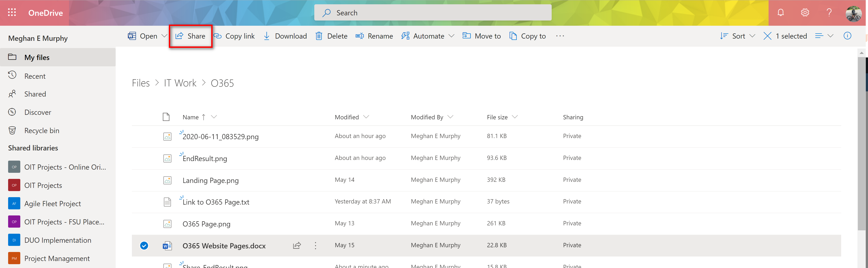Open the view options dropdown

pyautogui.click(x=824, y=36)
